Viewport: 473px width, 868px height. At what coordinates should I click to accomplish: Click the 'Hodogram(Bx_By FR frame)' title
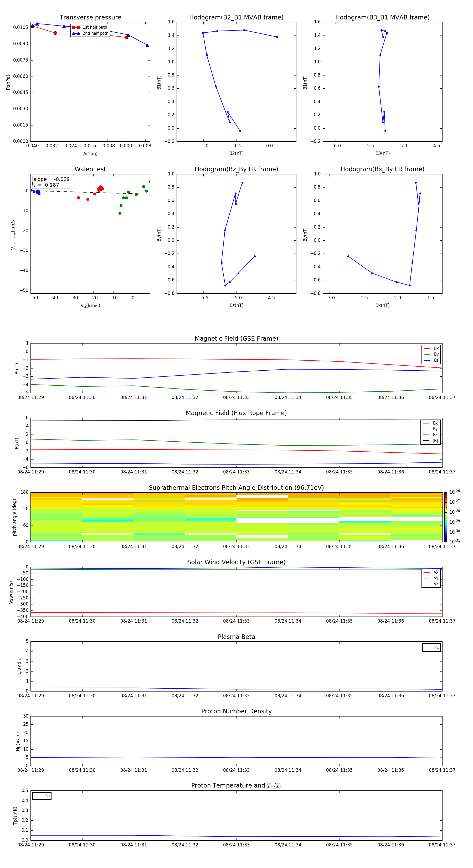382,169
